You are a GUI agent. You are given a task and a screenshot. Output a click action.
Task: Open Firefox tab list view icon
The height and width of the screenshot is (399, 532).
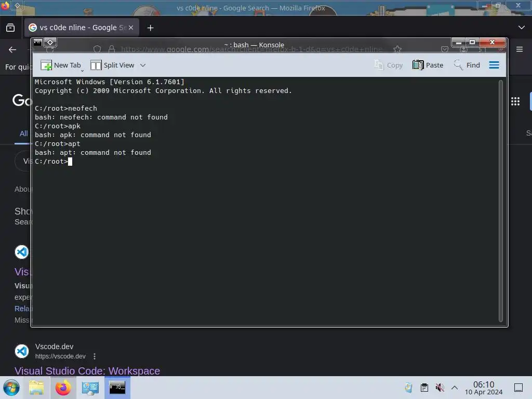(10, 28)
